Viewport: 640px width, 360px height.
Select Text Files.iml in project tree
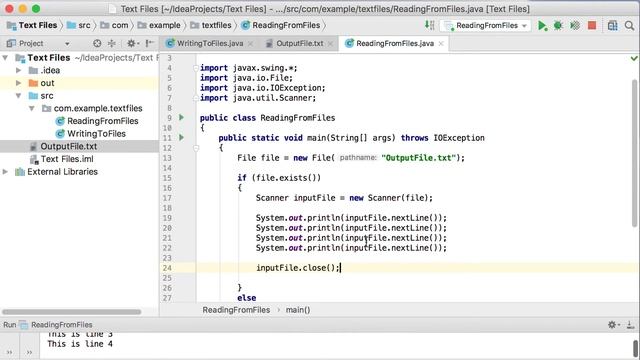[62, 159]
